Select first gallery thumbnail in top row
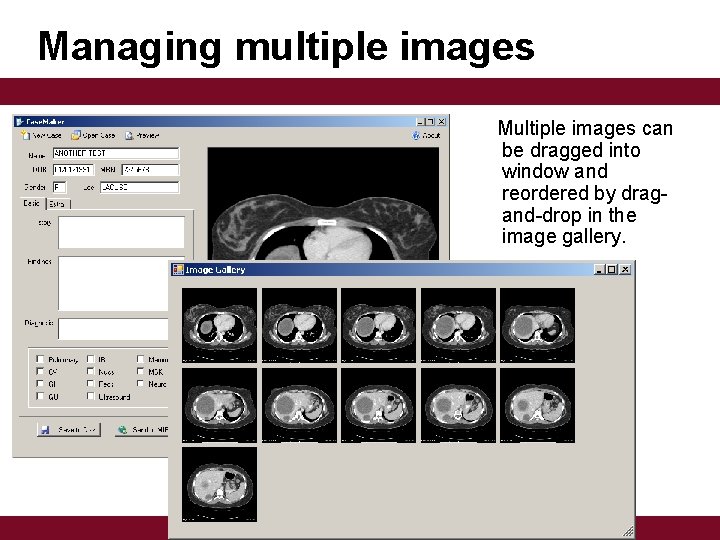 [x=219, y=326]
